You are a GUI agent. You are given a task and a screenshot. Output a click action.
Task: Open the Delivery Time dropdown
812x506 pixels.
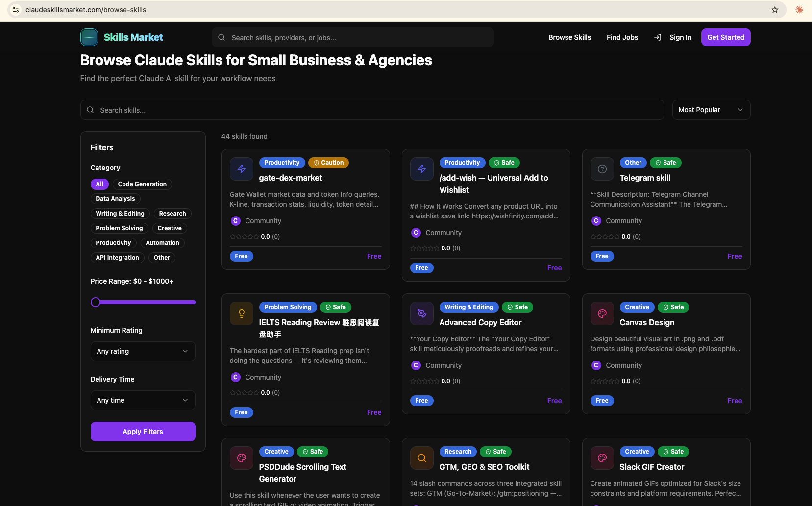143,400
